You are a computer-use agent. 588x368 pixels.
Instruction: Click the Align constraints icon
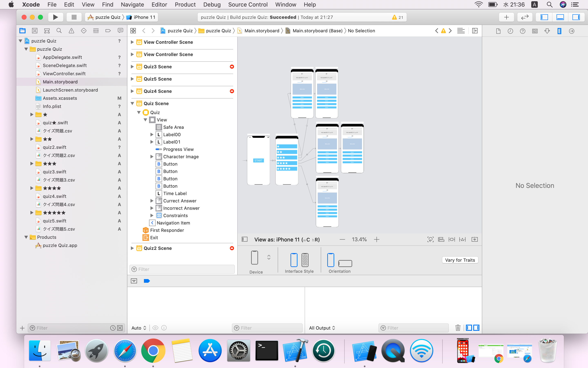441,239
